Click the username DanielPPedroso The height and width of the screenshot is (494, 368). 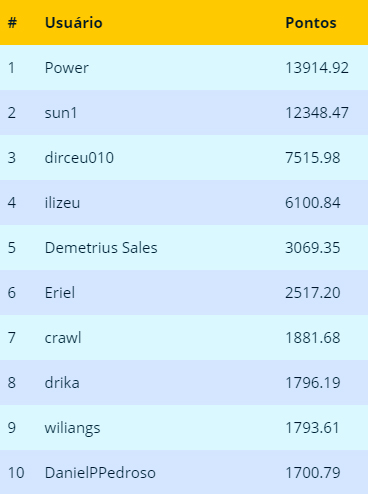[x=100, y=473]
